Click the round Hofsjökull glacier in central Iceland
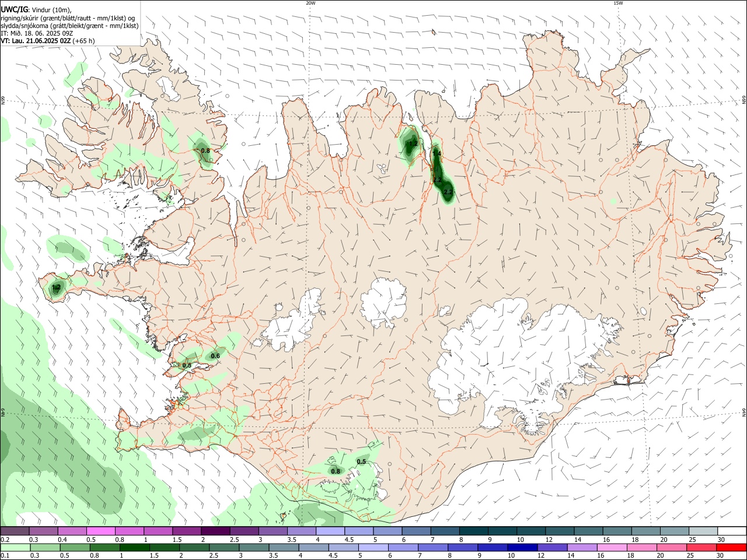The width and height of the screenshot is (747, 560). [x=383, y=302]
